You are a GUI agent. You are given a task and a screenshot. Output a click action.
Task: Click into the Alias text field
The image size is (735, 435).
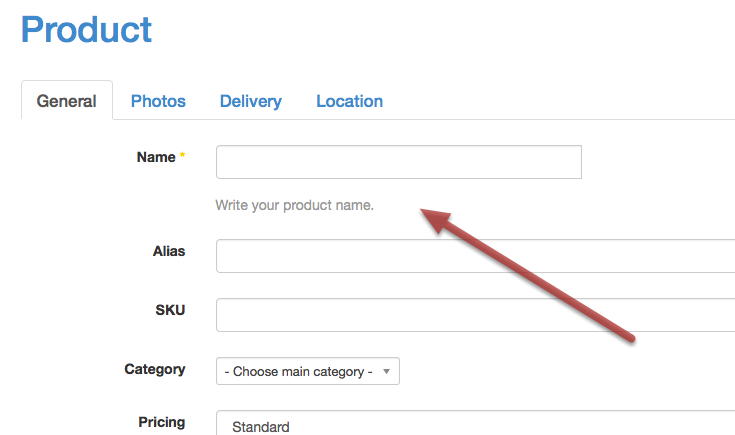point(475,255)
